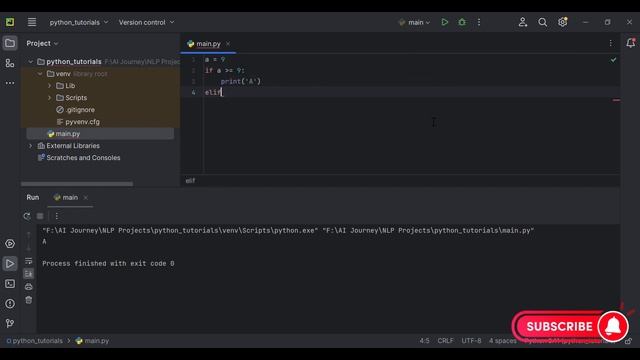Screen dimensions: 640x360
Task: Open the python_tutorials project dropdown
Action: [79, 22]
